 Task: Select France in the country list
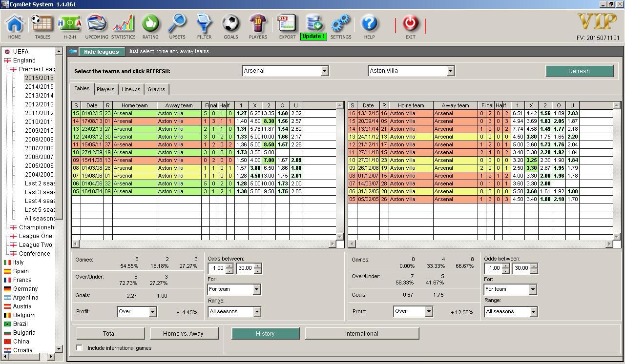pos(22,280)
